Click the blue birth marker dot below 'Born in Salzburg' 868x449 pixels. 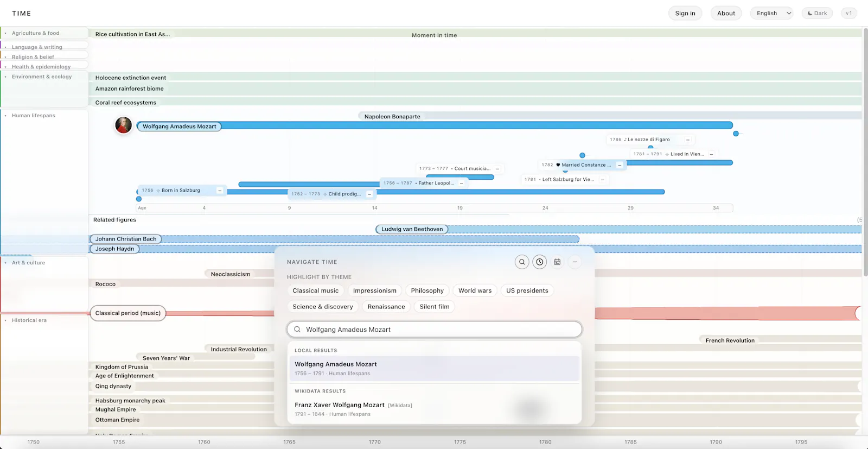[x=139, y=199]
